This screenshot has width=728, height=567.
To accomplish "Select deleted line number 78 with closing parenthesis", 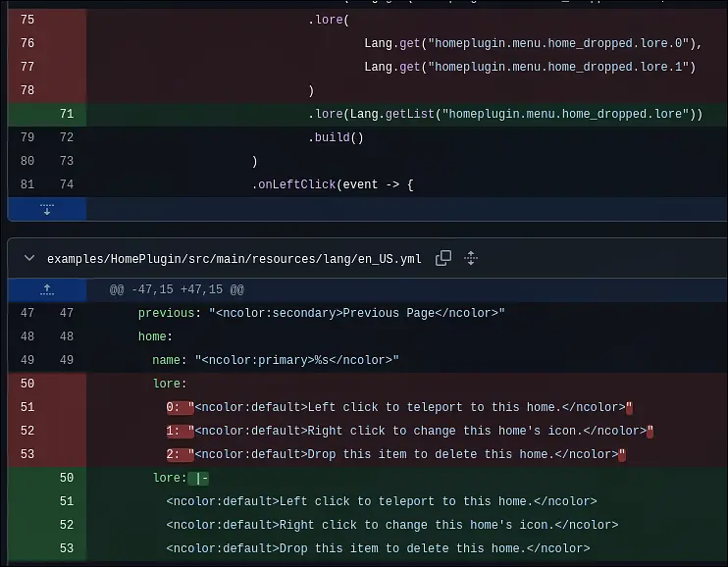I will [27, 90].
